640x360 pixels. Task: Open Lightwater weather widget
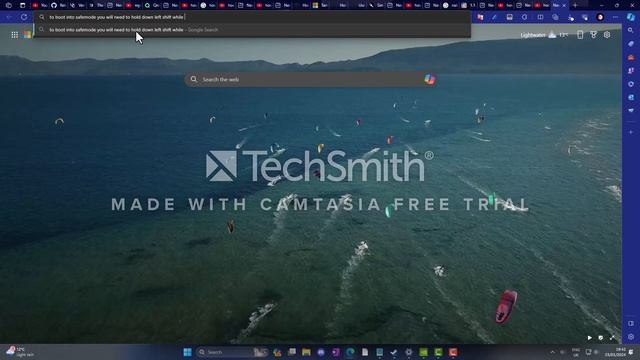(544, 35)
